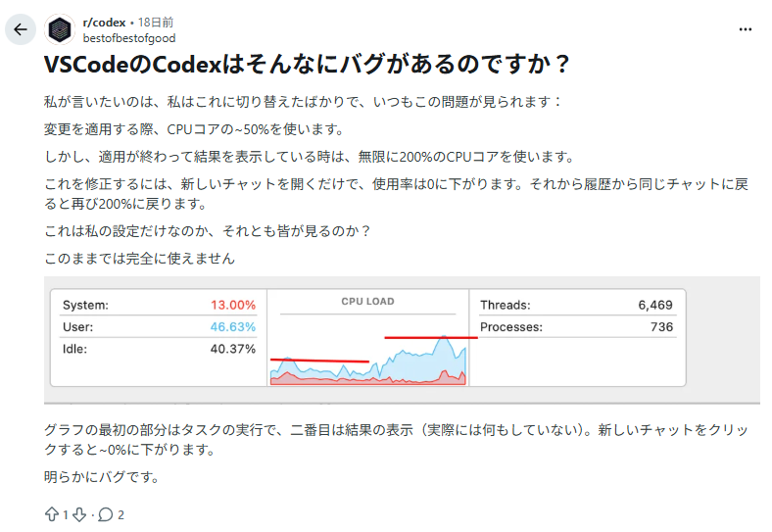Click the red System 13.00% value
772x532 pixels.
pyautogui.click(x=232, y=305)
